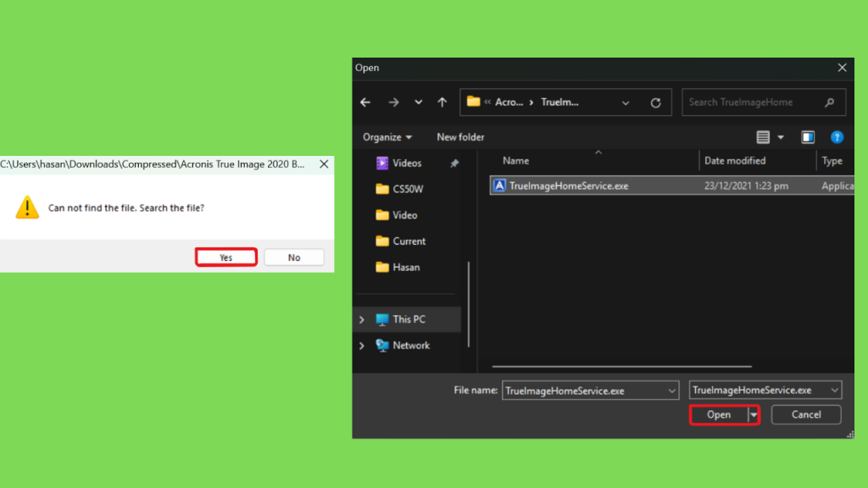Click the folder icon in the address bar
Image resolution: width=868 pixels, height=488 pixels.
(473, 102)
